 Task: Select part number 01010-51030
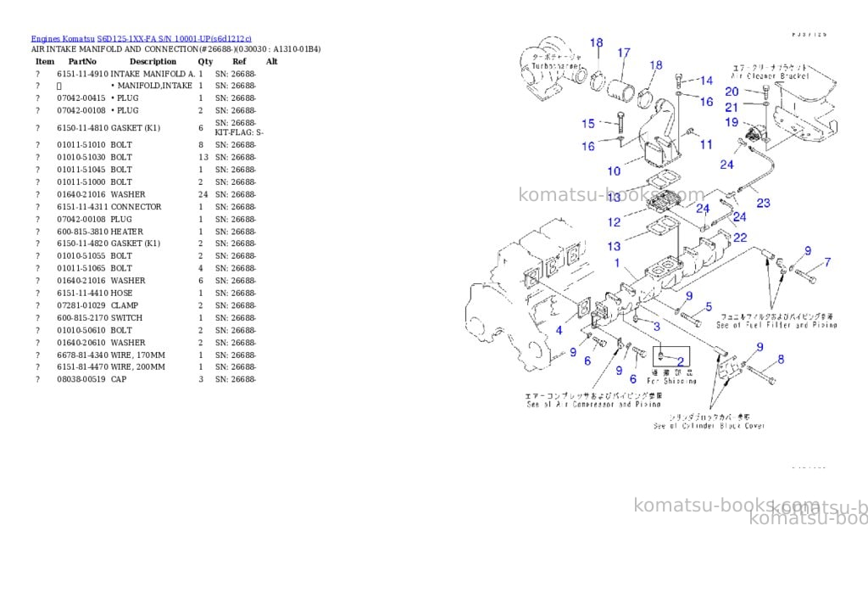click(81, 157)
